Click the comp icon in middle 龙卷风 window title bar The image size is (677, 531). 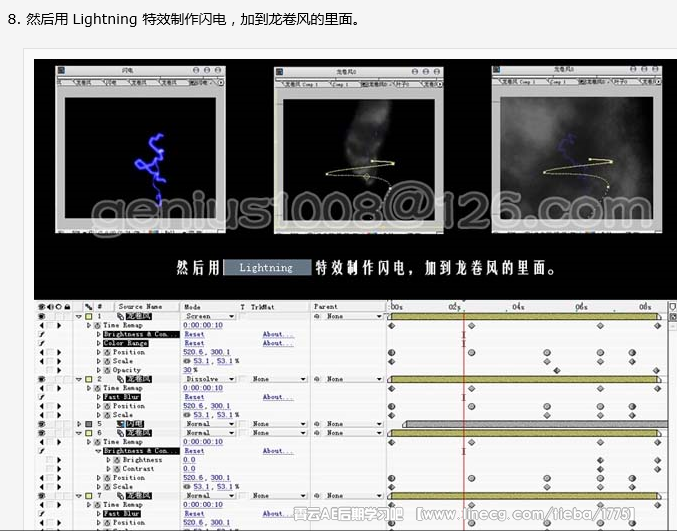pyautogui.click(x=280, y=72)
